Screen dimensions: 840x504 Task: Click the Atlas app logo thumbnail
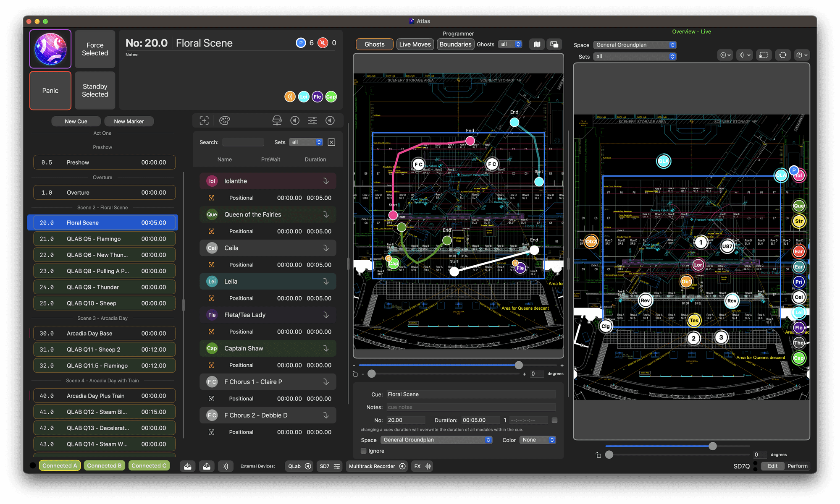coord(50,49)
